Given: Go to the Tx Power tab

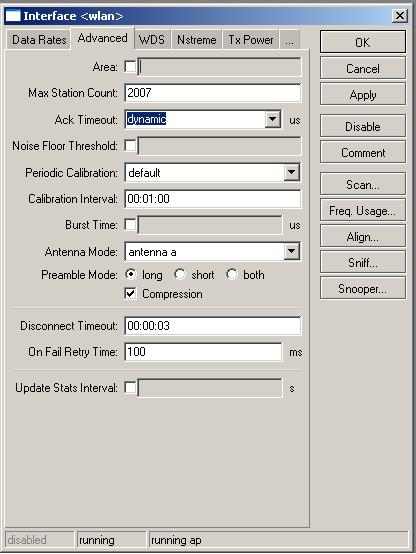Looking at the screenshot, I should tap(251, 40).
